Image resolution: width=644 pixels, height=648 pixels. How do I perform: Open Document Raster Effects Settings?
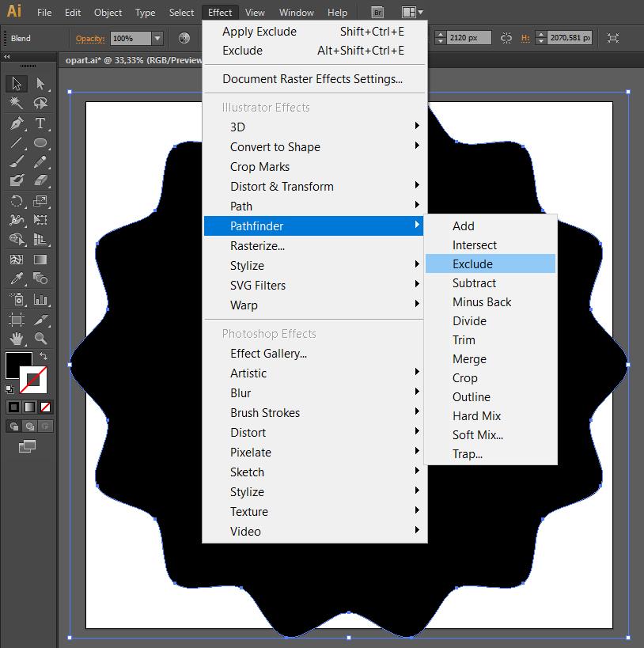[313, 79]
